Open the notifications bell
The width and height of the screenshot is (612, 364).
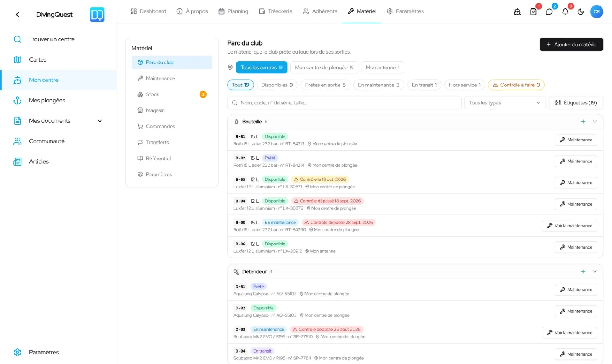(x=565, y=12)
